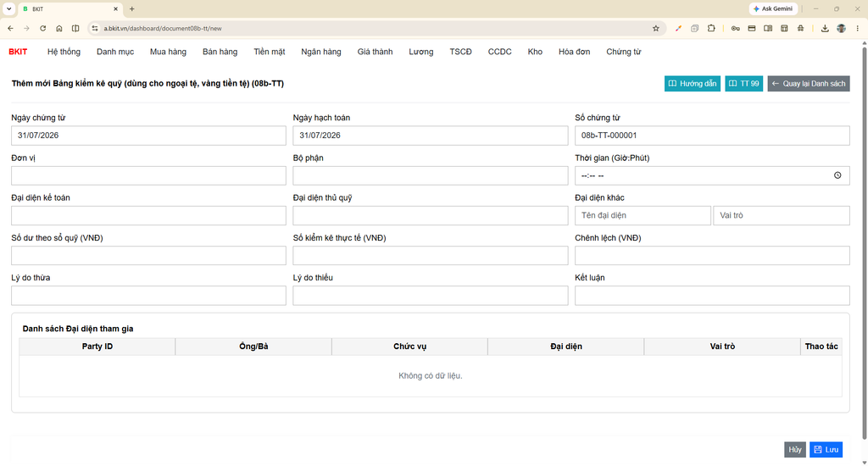Screen dimensions: 868x466
Task: Click the Party ID column header
Action: pyautogui.click(x=97, y=347)
